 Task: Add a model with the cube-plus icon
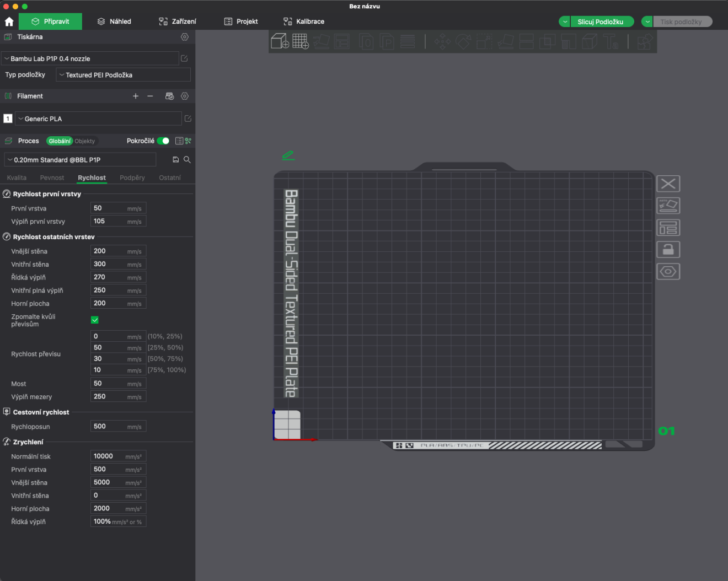pos(280,41)
